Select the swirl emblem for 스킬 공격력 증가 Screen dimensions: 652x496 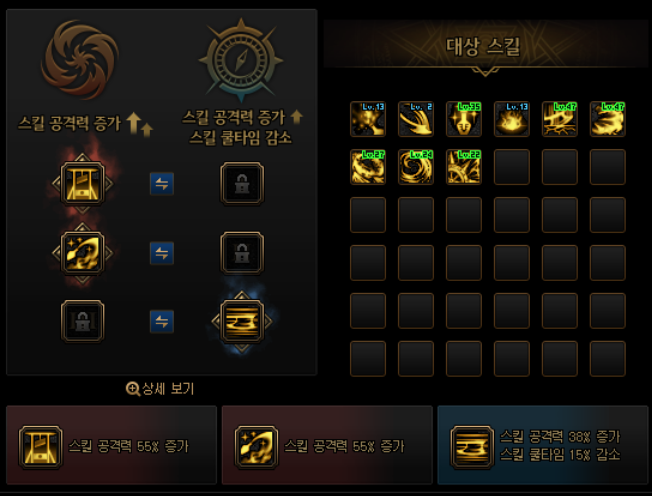pyautogui.click(x=80, y=59)
